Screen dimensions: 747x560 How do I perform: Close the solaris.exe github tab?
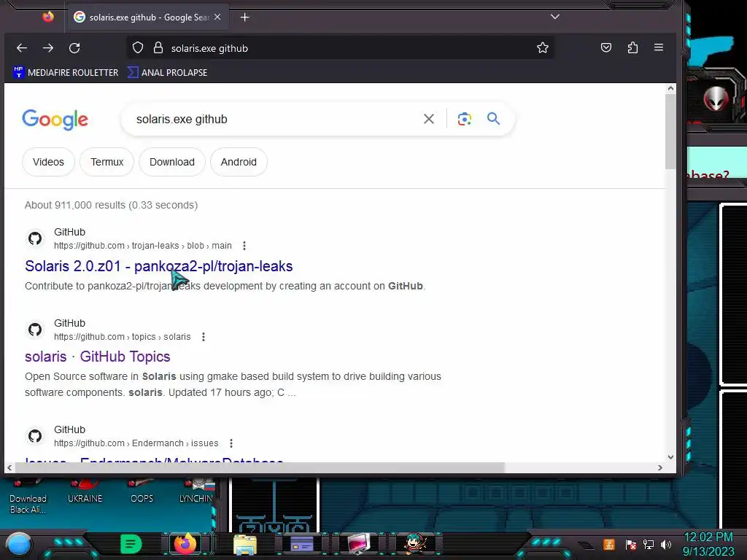pyautogui.click(x=217, y=17)
